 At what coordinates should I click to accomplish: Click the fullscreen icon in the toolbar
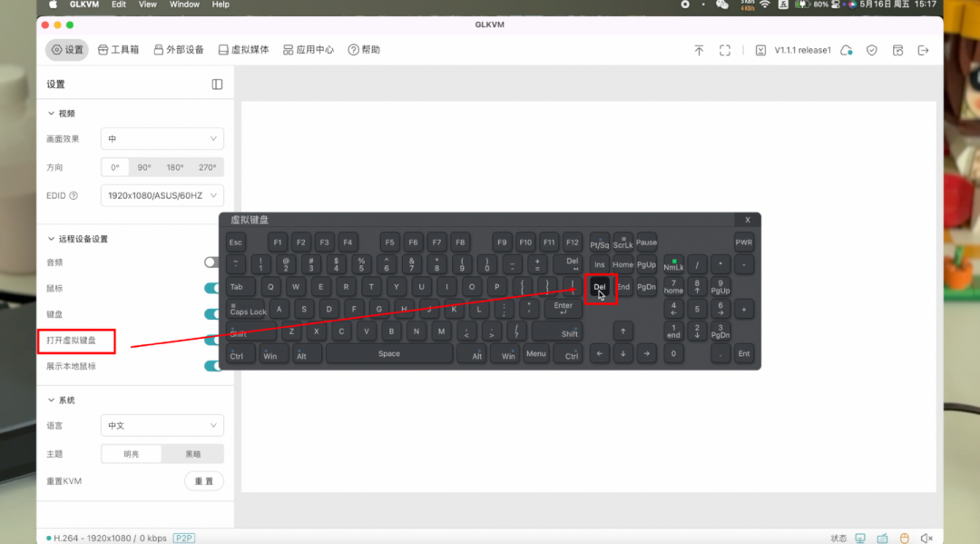[x=725, y=51]
